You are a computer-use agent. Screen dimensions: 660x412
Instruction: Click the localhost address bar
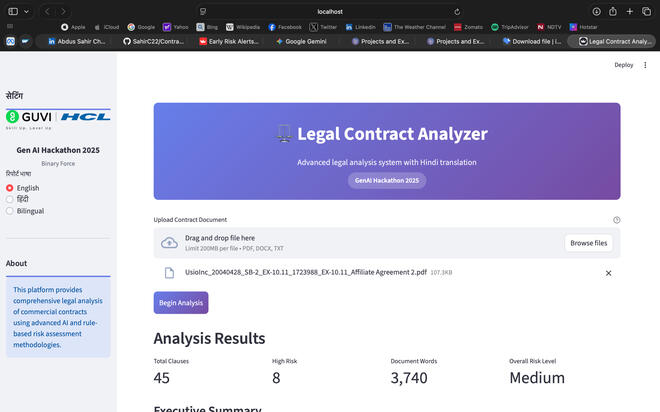330,11
